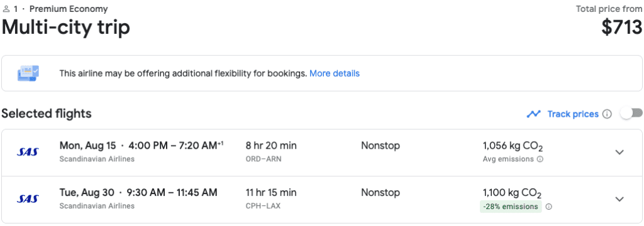
Task: Click the Multi-city trip heading
Action: (65, 27)
